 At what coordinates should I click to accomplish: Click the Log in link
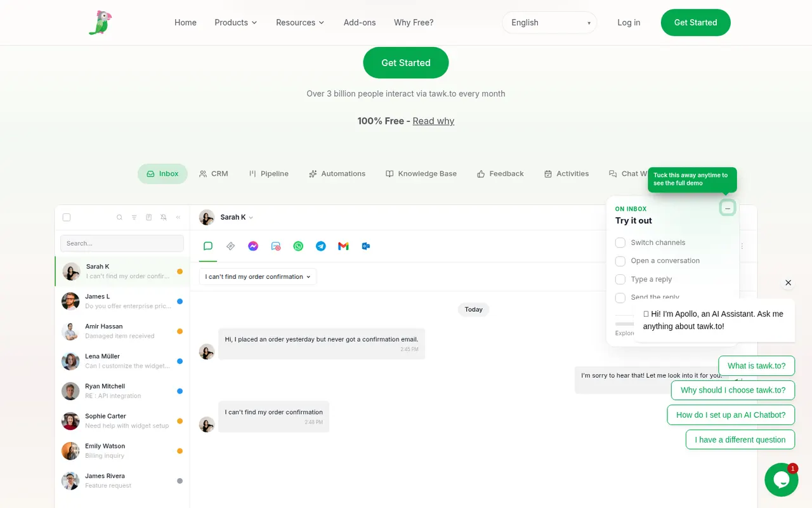click(629, 22)
